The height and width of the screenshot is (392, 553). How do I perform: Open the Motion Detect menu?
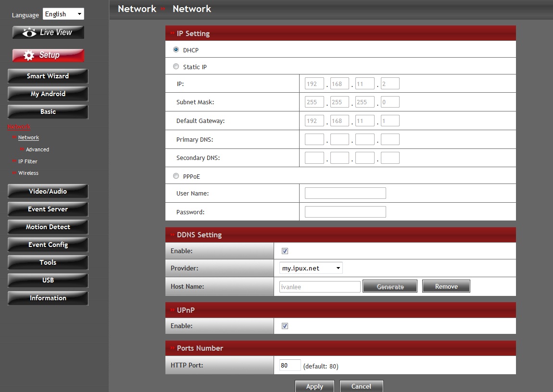[48, 227]
